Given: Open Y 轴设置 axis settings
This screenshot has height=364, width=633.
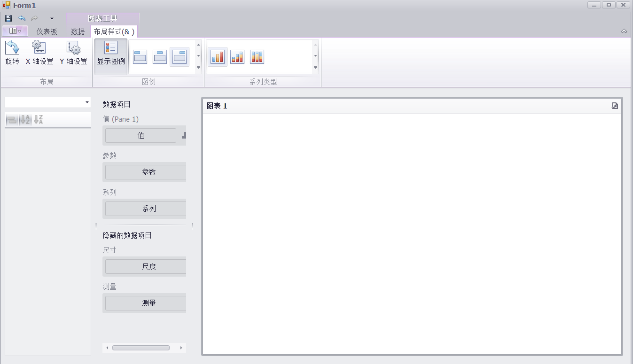Looking at the screenshot, I should point(73,53).
